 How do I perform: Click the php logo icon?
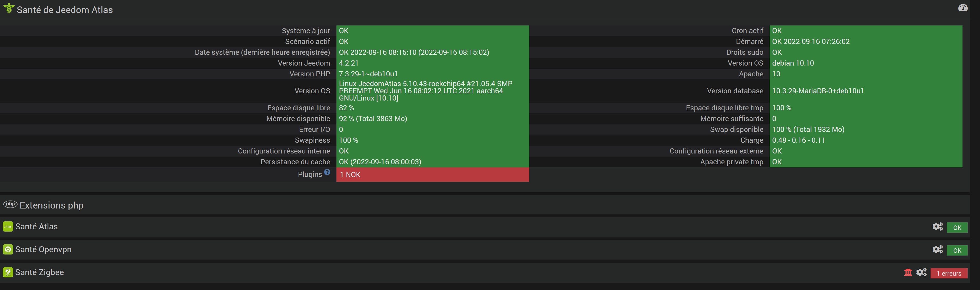coord(10,204)
